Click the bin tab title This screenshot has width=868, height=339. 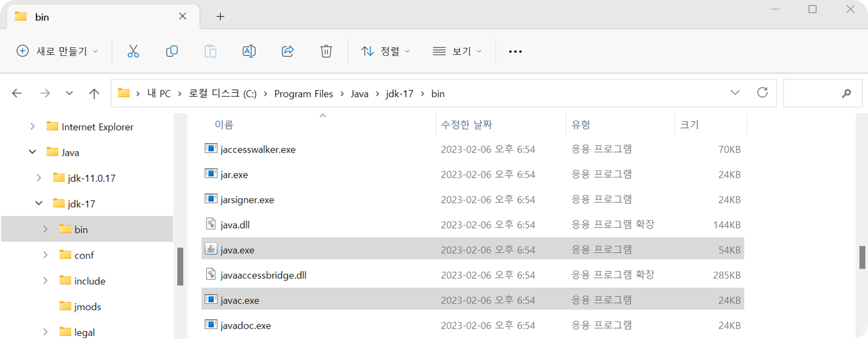[x=42, y=17]
